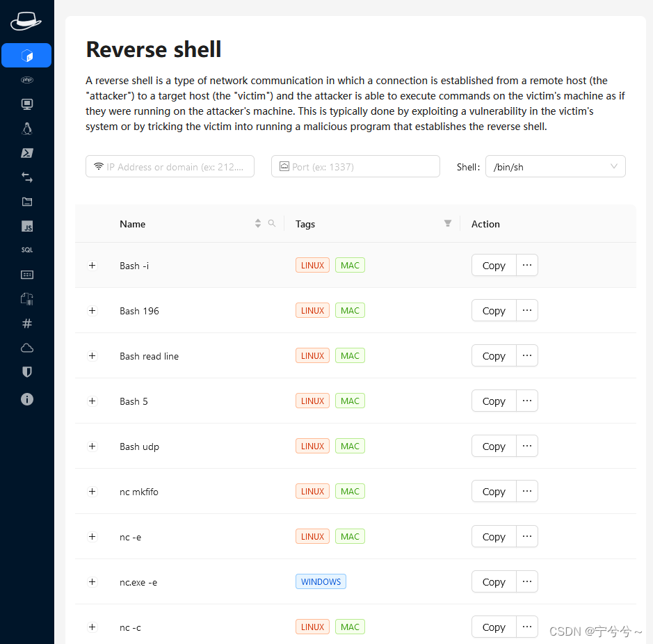The width and height of the screenshot is (653, 644).
Task: Open the cloud feed section
Action: [27, 348]
